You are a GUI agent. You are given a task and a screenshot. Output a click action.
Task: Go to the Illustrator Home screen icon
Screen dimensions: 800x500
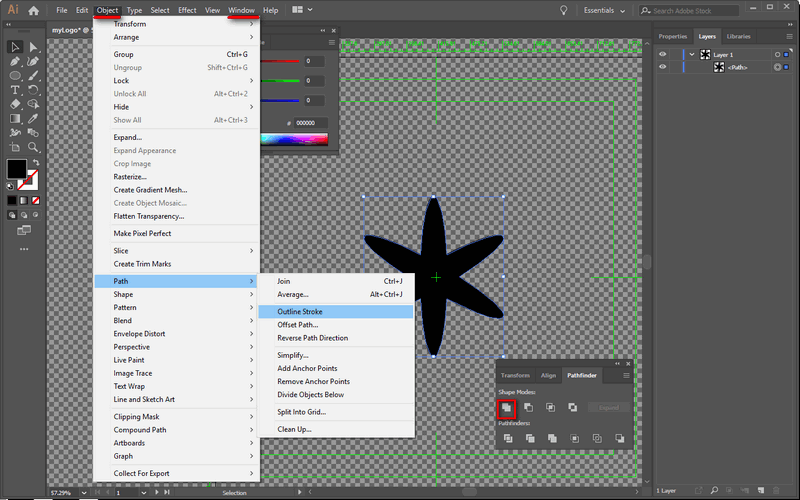coord(33,10)
